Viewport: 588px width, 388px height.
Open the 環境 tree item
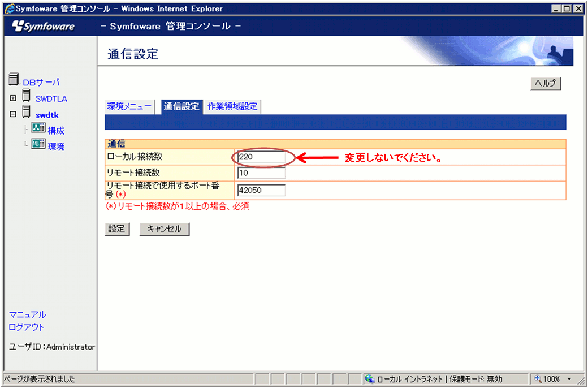56,146
